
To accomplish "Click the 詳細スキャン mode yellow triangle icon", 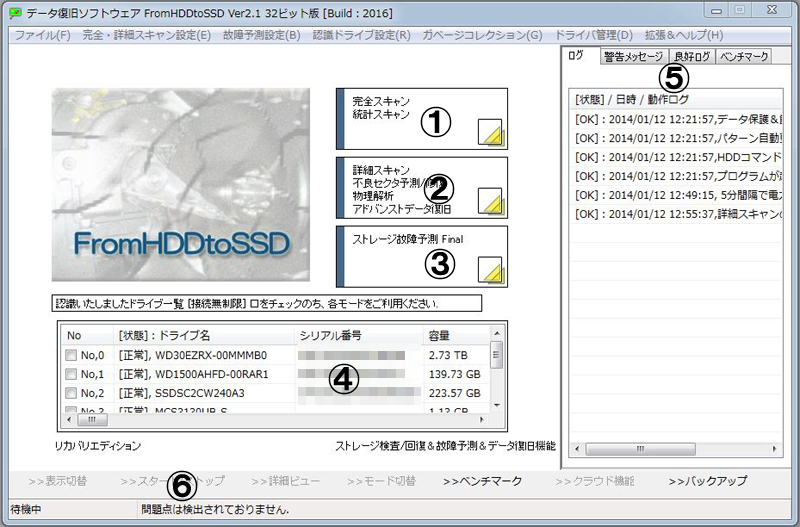I will 491,202.
